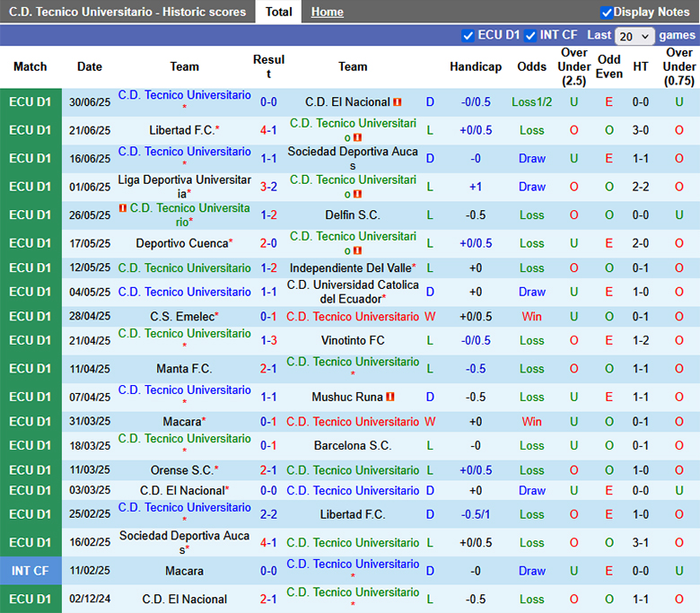Click the 4-1 result on 21/06/25
This screenshot has height=613, width=700.
268,130
